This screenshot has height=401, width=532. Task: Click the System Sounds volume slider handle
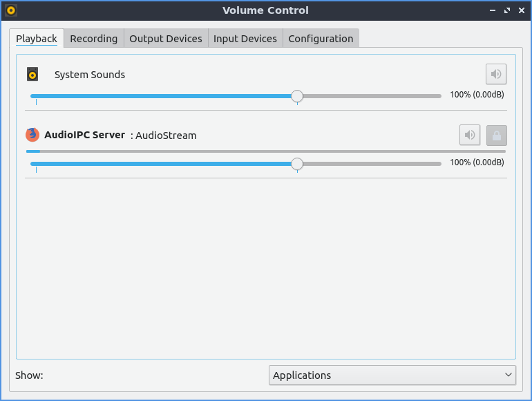pos(297,96)
